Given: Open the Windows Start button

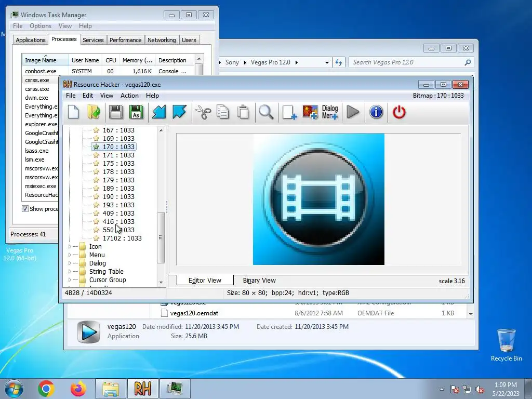Looking at the screenshot, I should [x=14, y=389].
